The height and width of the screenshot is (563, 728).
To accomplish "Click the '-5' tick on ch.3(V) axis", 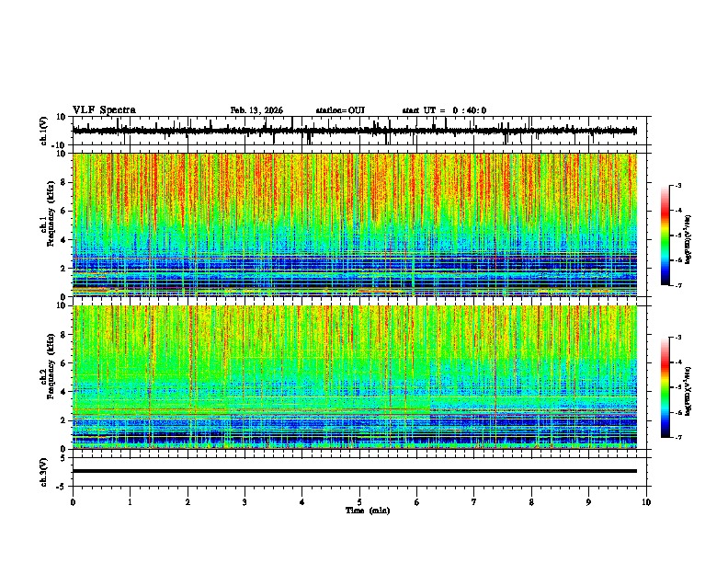I will 63,487.
